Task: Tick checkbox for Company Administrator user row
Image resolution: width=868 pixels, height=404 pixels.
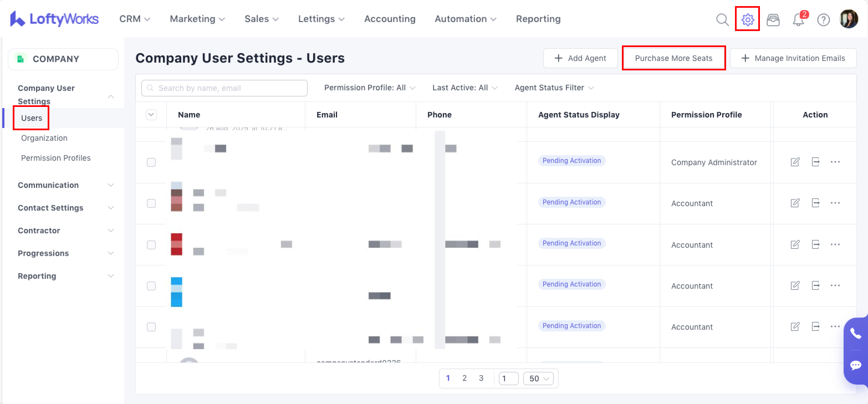Action: point(151,162)
